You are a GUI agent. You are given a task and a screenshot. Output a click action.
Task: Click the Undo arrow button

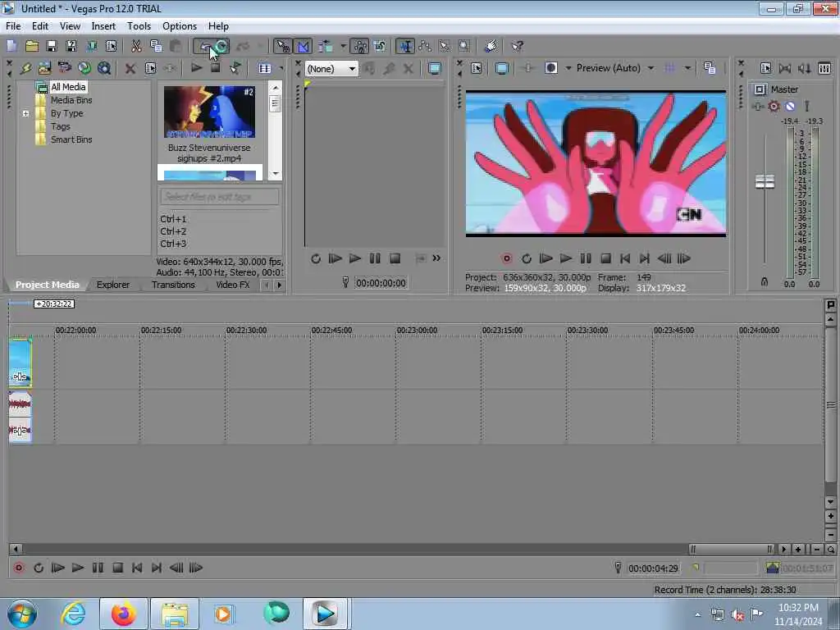(x=203, y=46)
